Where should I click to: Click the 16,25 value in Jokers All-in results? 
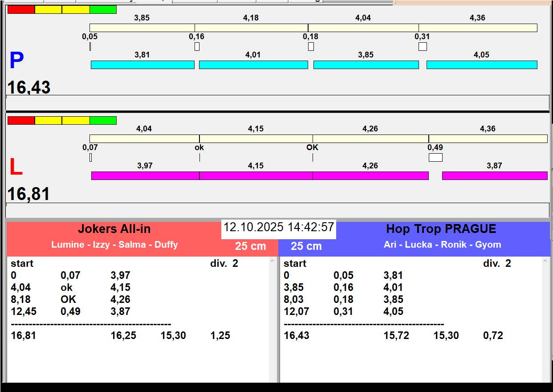click(x=123, y=335)
